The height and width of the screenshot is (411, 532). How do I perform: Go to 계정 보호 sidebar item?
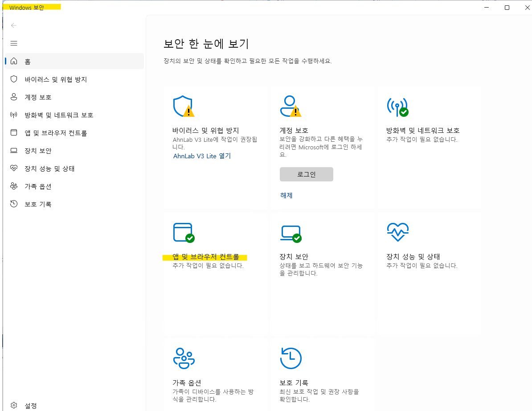point(38,97)
